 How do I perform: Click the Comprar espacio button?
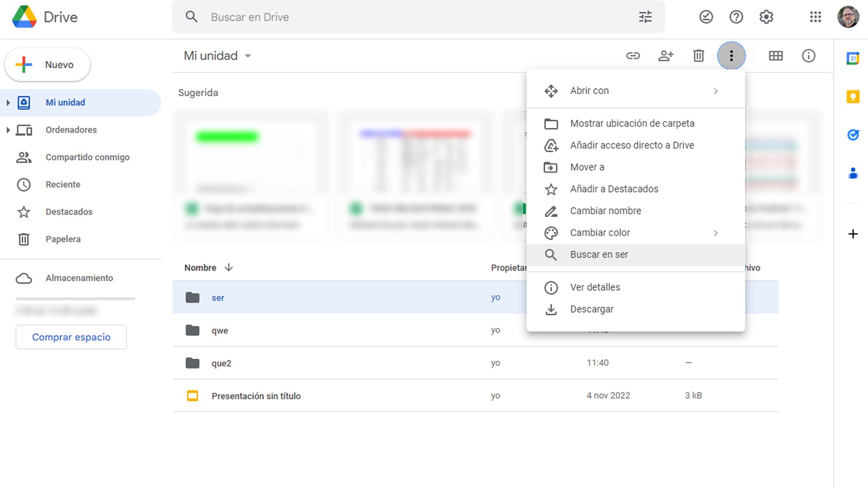coord(71,337)
